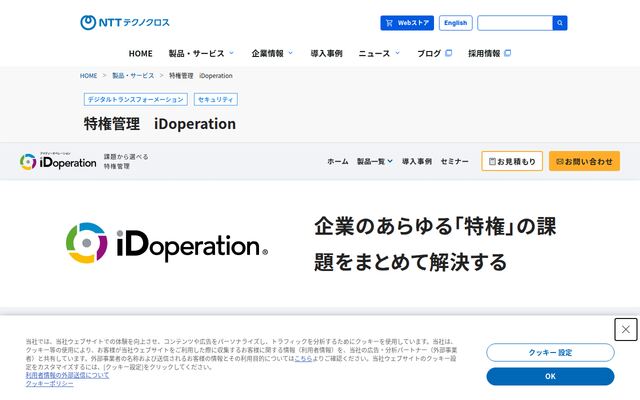This screenshot has height=400, width=640.
Task: Click the お見積もり button
Action: coord(512,161)
